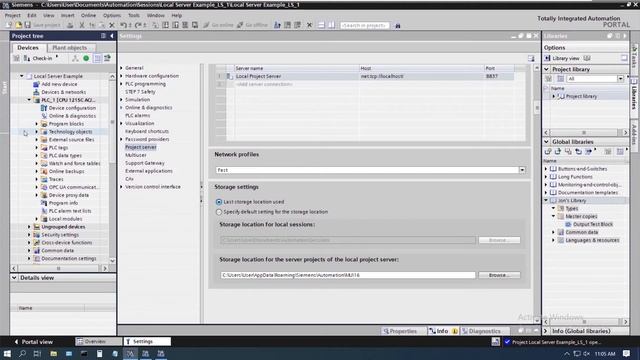Click the Print icon in toolbar
The height and width of the screenshot is (360, 640).
[x=70, y=25]
